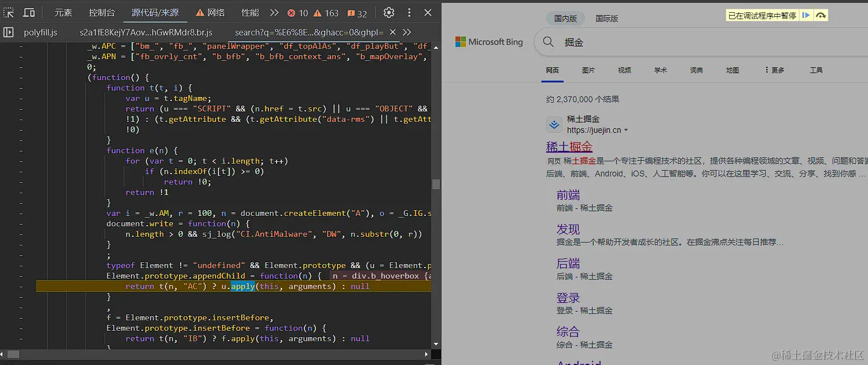The image size is (868, 365).
Task: Toggle the sources navigator sidebar icon
Action: tap(9, 32)
